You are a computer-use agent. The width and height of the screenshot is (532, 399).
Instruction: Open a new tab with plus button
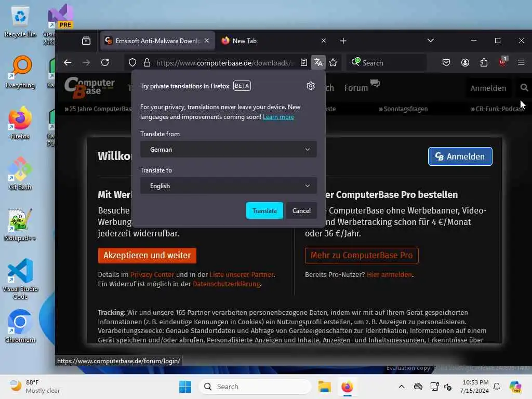[x=343, y=41]
